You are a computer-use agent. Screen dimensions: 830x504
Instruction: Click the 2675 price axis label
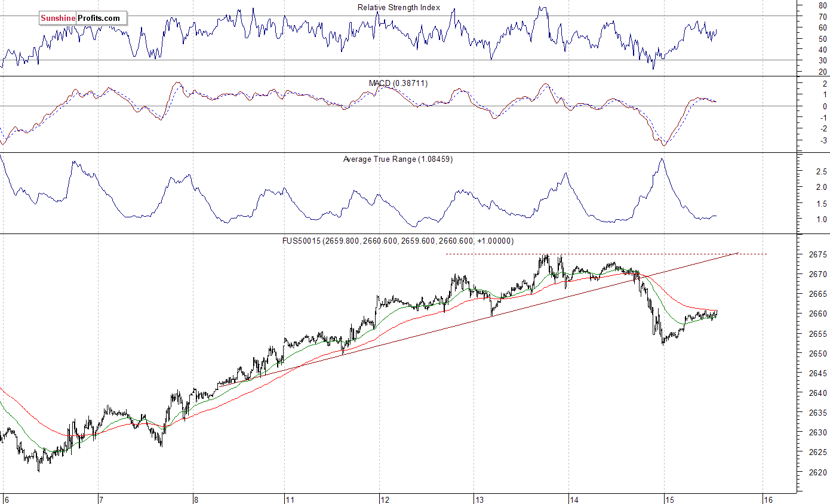pos(818,254)
